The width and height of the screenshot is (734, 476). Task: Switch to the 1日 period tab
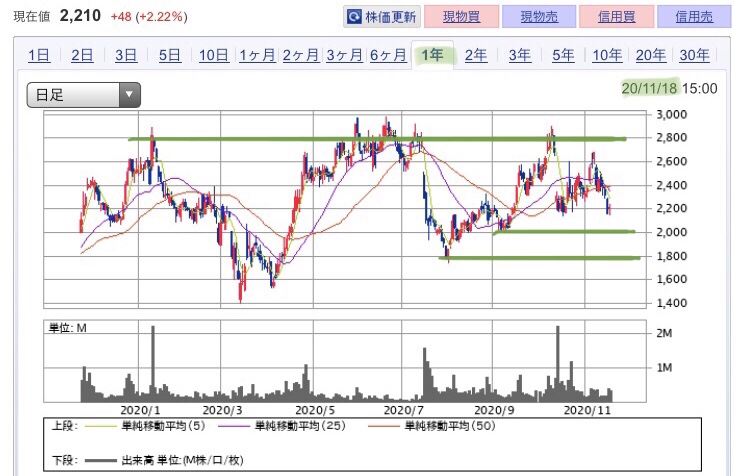[39, 55]
